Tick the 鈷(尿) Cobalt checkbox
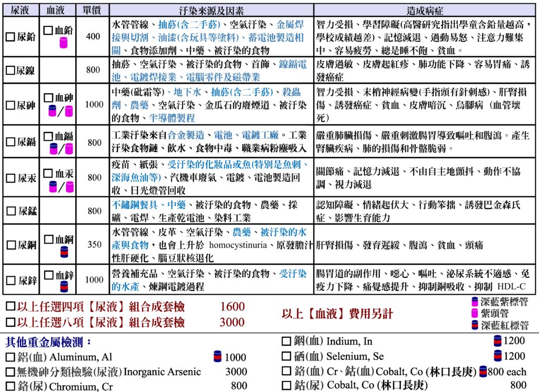The height and width of the screenshot is (392, 539). click(x=286, y=386)
